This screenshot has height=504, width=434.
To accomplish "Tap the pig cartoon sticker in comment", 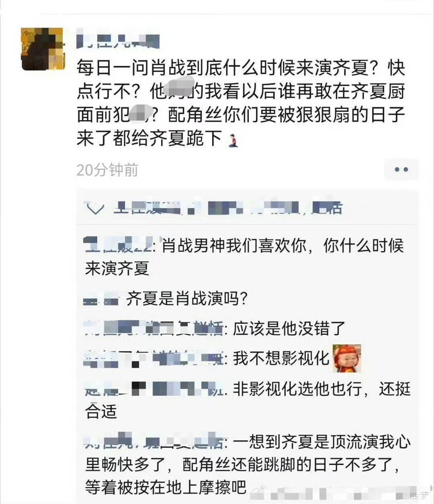I will coord(347,358).
